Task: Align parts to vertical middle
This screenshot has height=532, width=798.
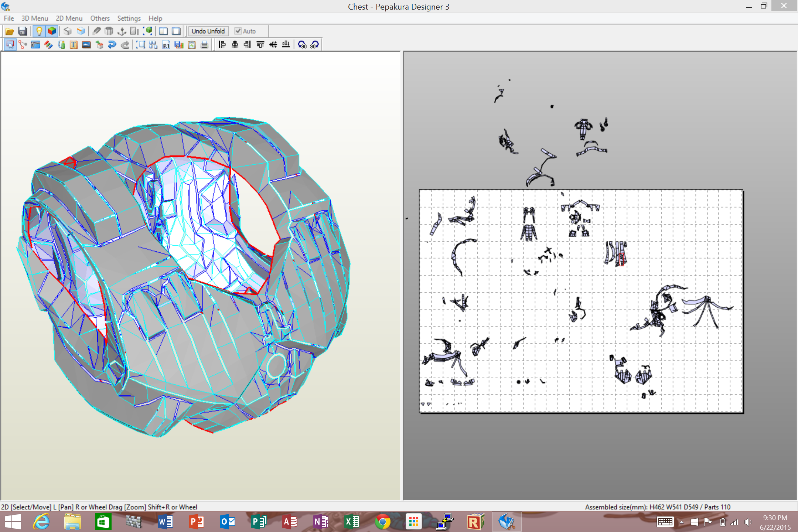Action: tap(273, 45)
